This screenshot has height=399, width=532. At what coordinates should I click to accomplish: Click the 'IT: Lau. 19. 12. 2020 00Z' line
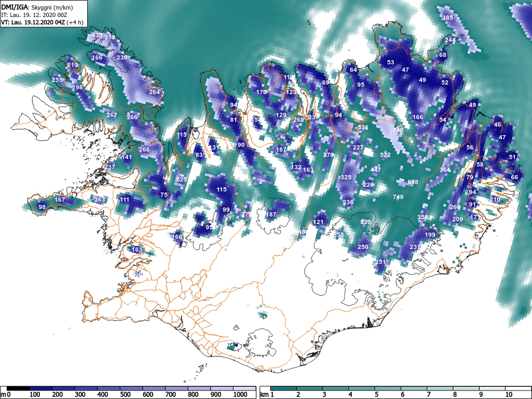(x=34, y=15)
